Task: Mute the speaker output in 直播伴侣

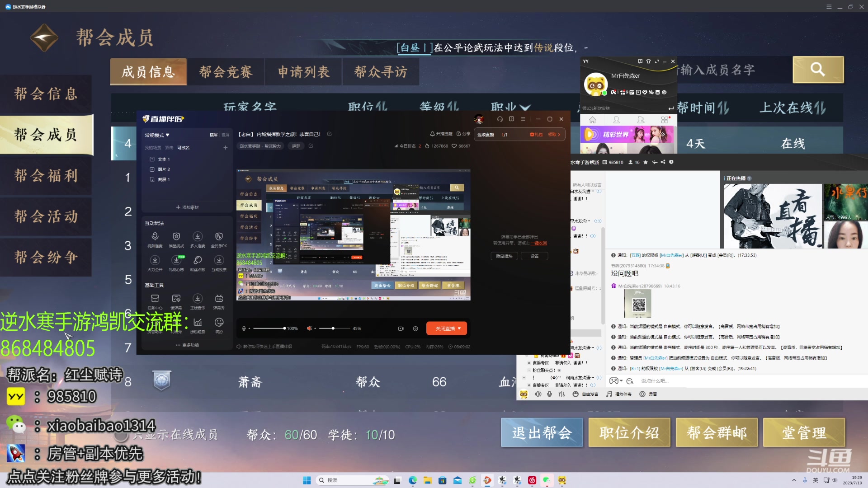Action: click(x=309, y=328)
